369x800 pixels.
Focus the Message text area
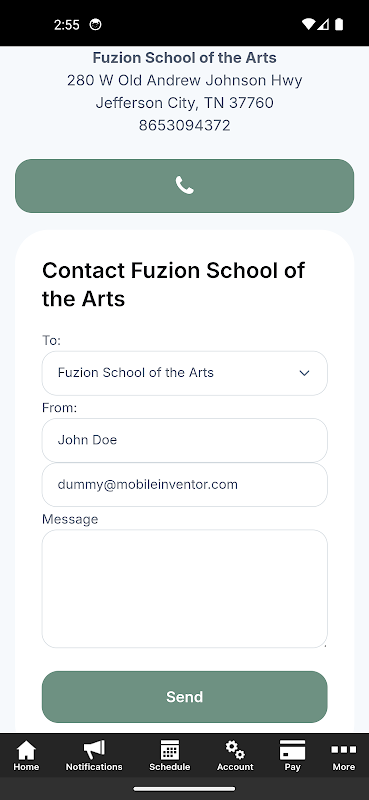pyautogui.click(x=184, y=589)
